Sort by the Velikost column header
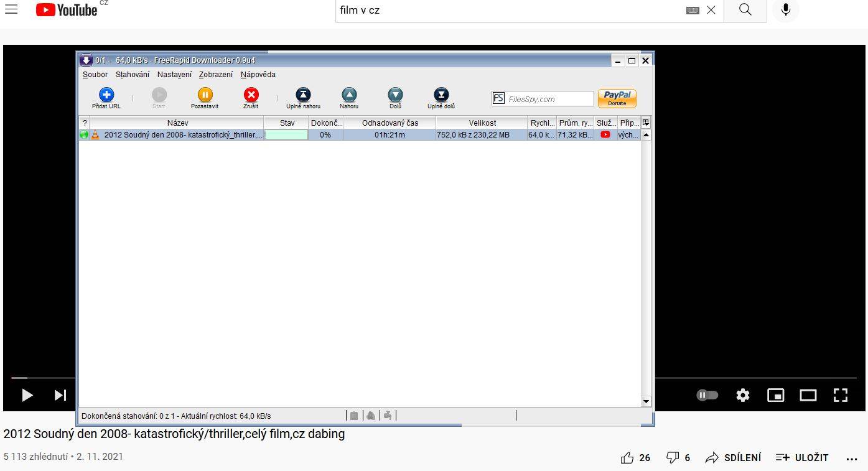Viewport: 868px width, 471px height. coord(482,123)
